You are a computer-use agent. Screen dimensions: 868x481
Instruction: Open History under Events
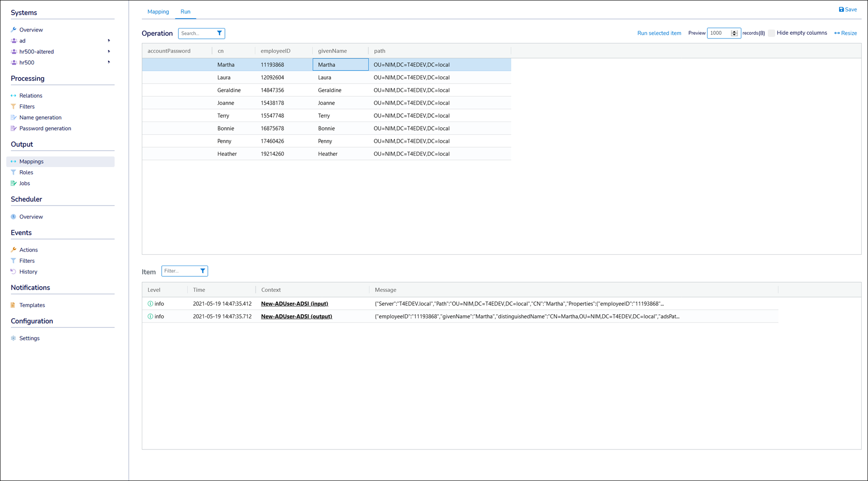[28, 272]
